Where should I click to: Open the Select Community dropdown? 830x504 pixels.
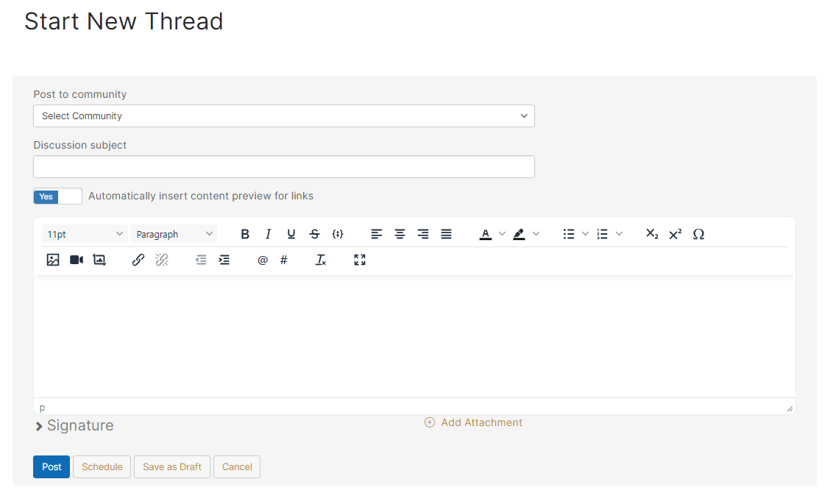[x=283, y=116]
